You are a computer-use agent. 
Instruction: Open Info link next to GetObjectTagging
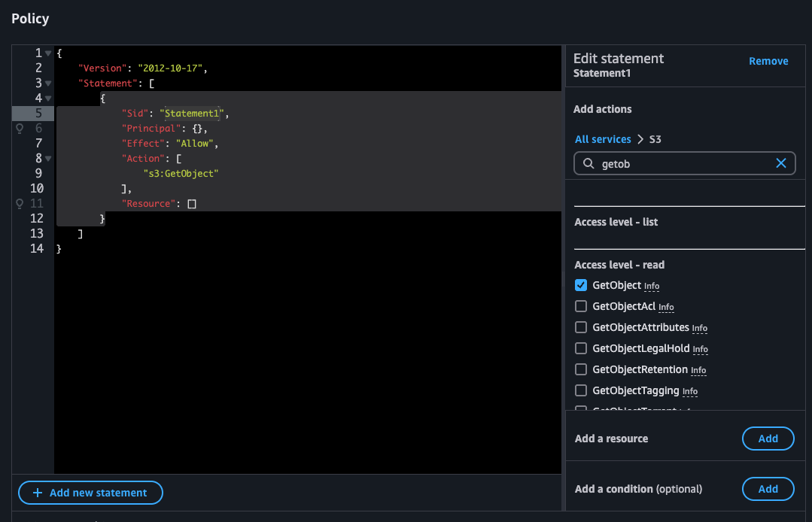[690, 392]
